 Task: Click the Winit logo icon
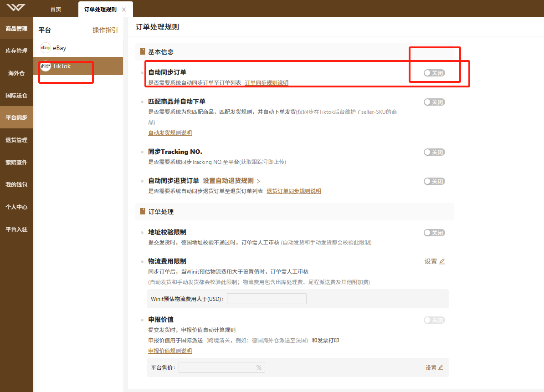[16, 7]
